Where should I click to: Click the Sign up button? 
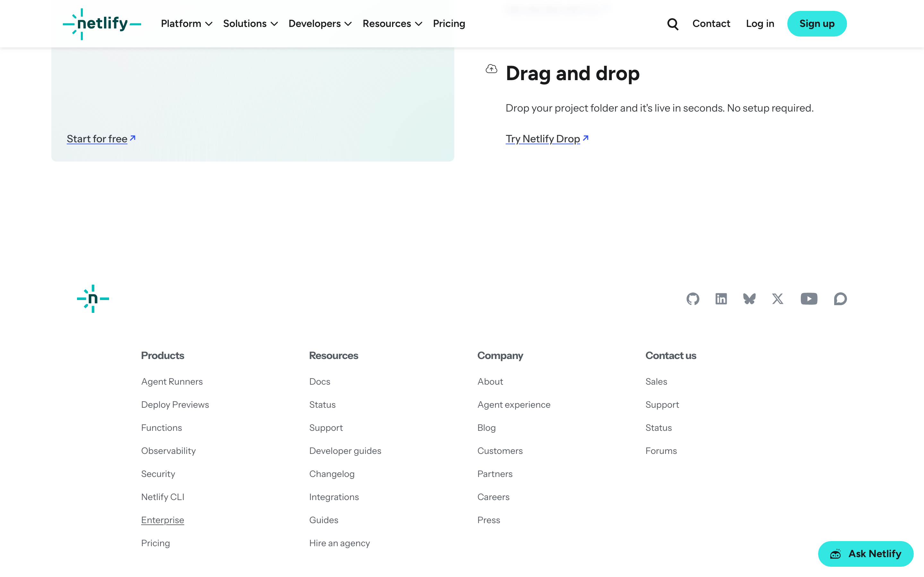[817, 24]
